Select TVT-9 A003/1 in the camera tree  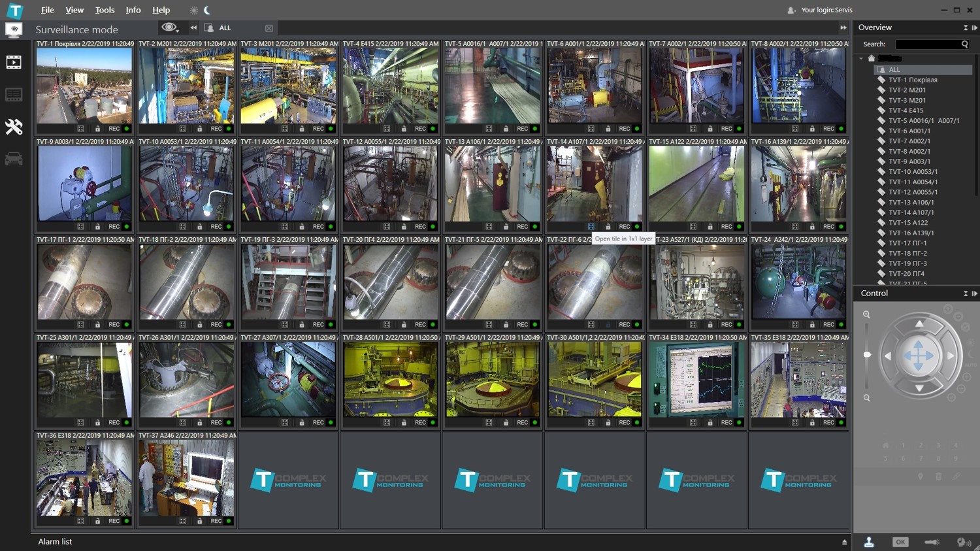pyautogui.click(x=909, y=161)
